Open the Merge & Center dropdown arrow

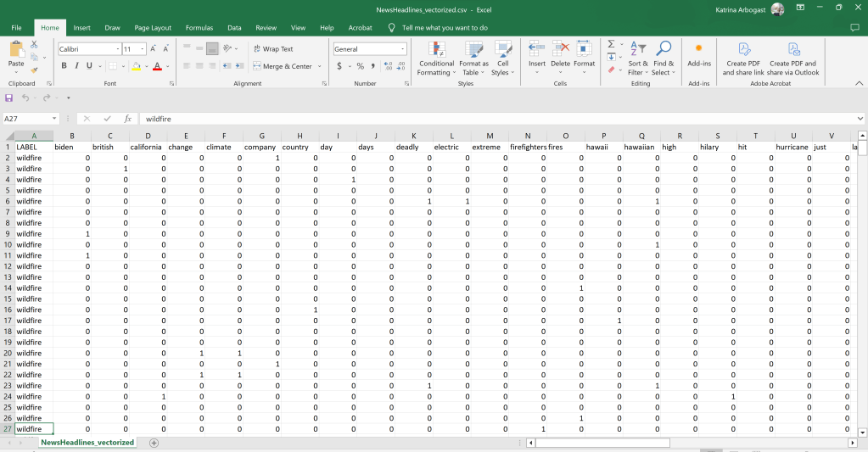317,66
